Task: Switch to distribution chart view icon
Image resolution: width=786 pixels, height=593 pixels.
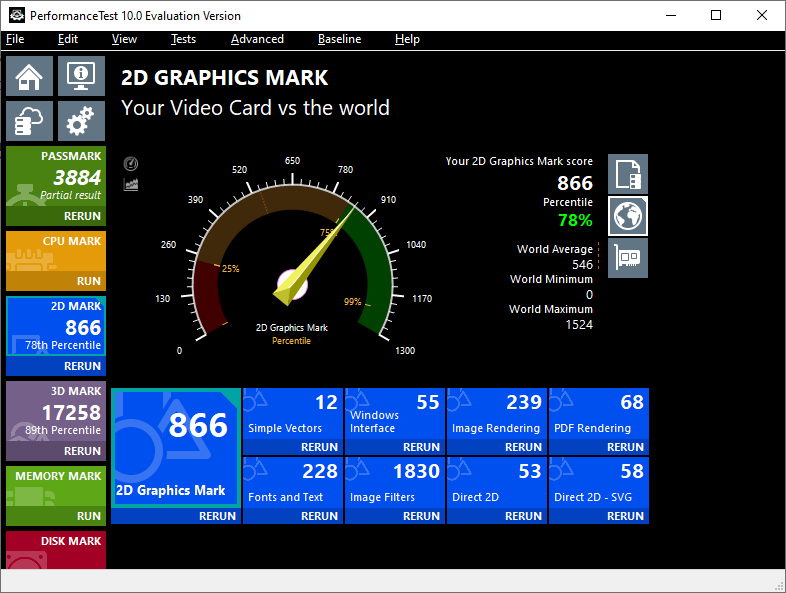Action: point(131,184)
